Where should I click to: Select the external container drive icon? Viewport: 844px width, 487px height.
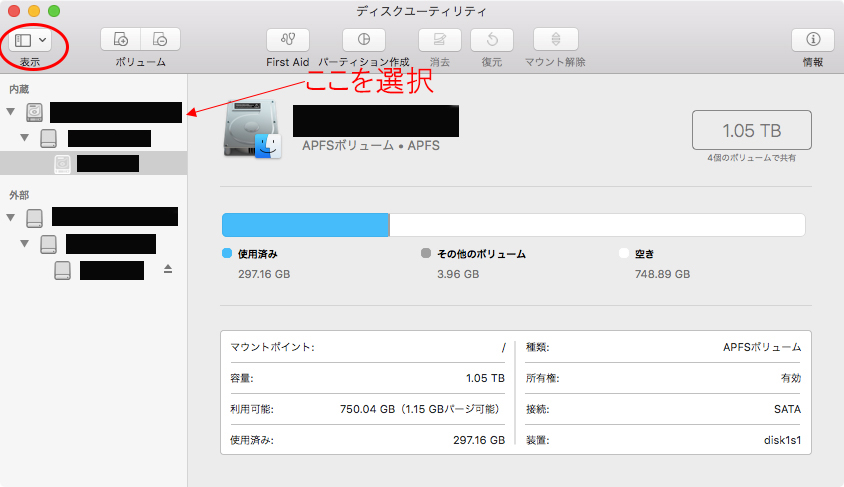click(48, 244)
